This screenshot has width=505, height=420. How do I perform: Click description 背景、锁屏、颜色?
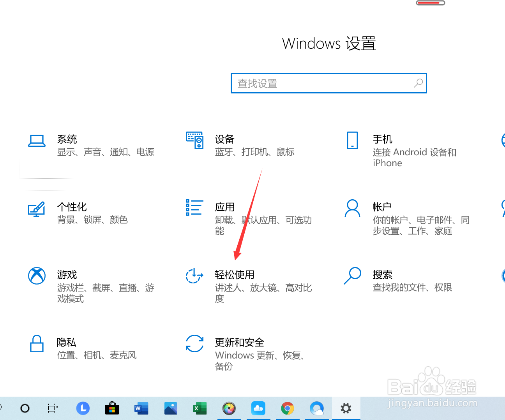[x=92, y=220]
